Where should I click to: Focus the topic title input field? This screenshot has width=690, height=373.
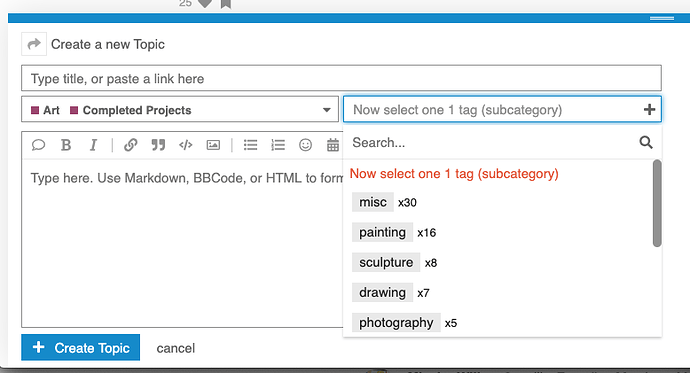(341, 78)
